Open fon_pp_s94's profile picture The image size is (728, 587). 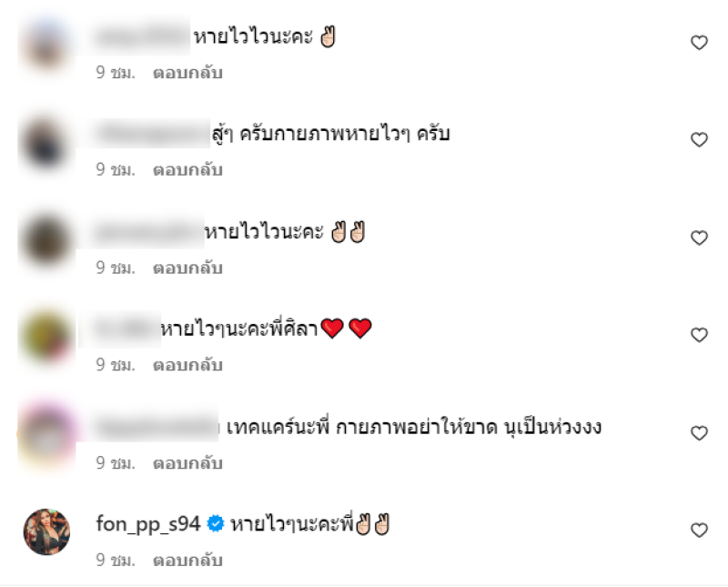click(46, 531)
